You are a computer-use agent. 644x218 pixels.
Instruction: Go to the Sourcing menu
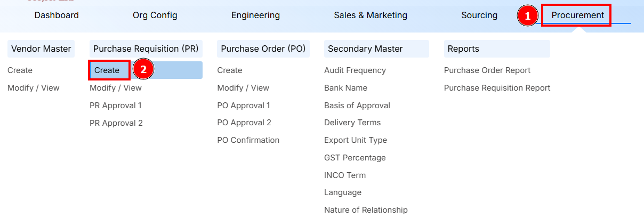(x=479, y=15)
